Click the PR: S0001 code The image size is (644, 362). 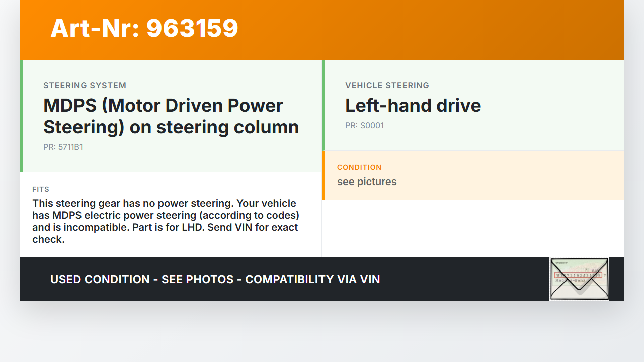[x=364, y=126]
